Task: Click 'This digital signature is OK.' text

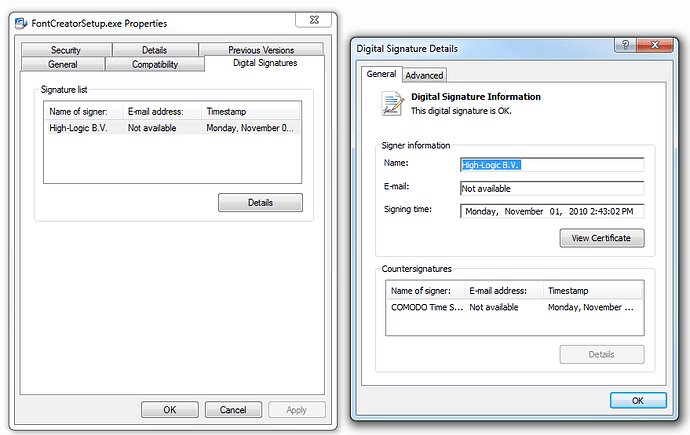Action: point(461,111)
